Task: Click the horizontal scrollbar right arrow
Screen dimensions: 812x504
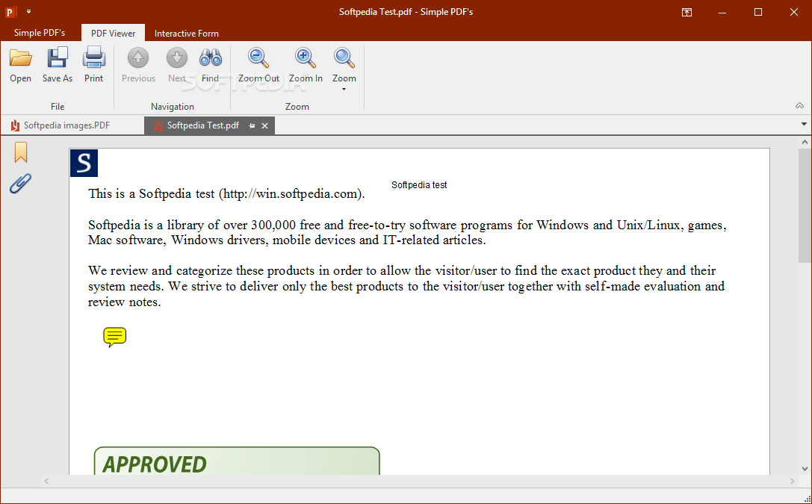Action: pyautogui.click(x=793, y=482)
